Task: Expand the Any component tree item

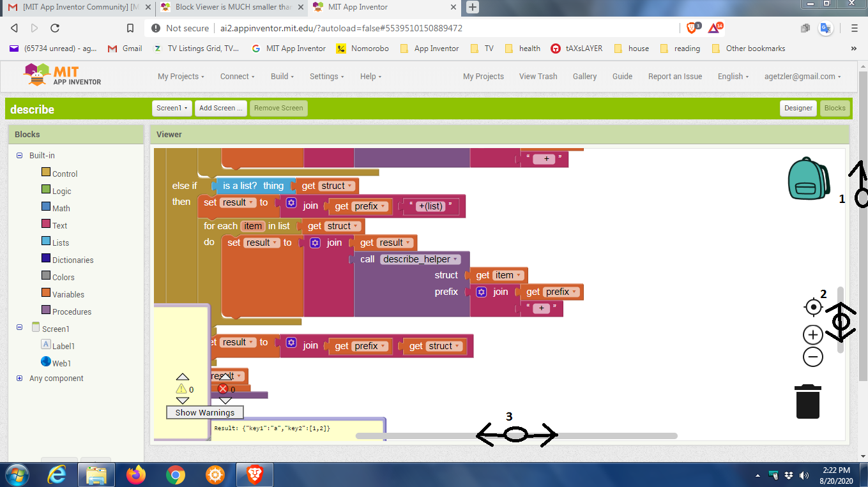Action: coord(19,378)
